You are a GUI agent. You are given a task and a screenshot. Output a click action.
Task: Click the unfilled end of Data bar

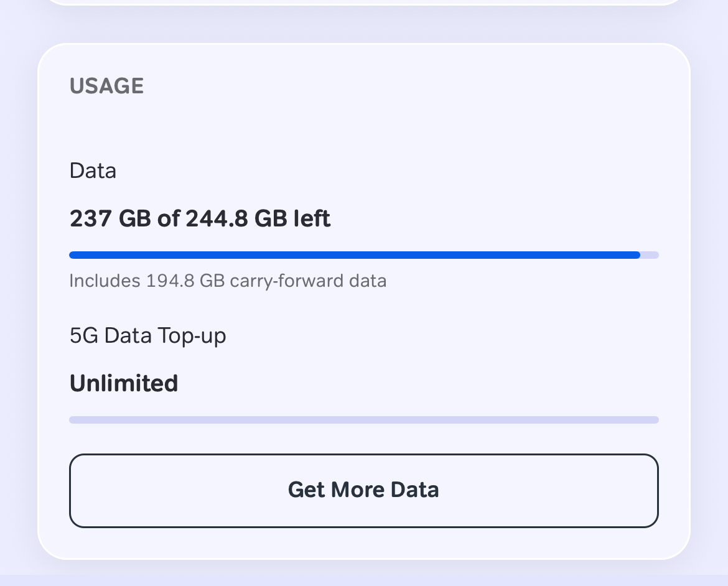(650, 255)
